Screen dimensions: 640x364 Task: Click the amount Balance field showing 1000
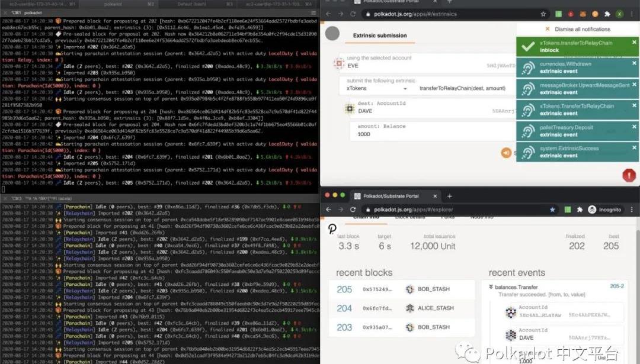point(433,131)
